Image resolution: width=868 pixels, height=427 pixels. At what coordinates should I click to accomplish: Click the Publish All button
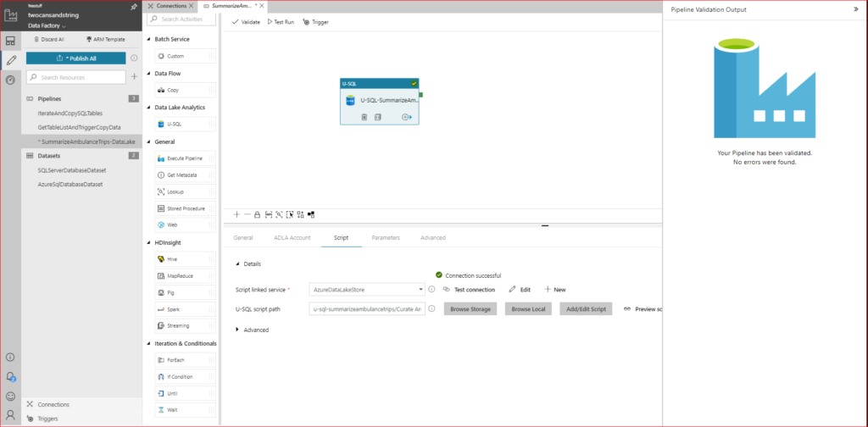pyautogui.click(x=75, y=58)
